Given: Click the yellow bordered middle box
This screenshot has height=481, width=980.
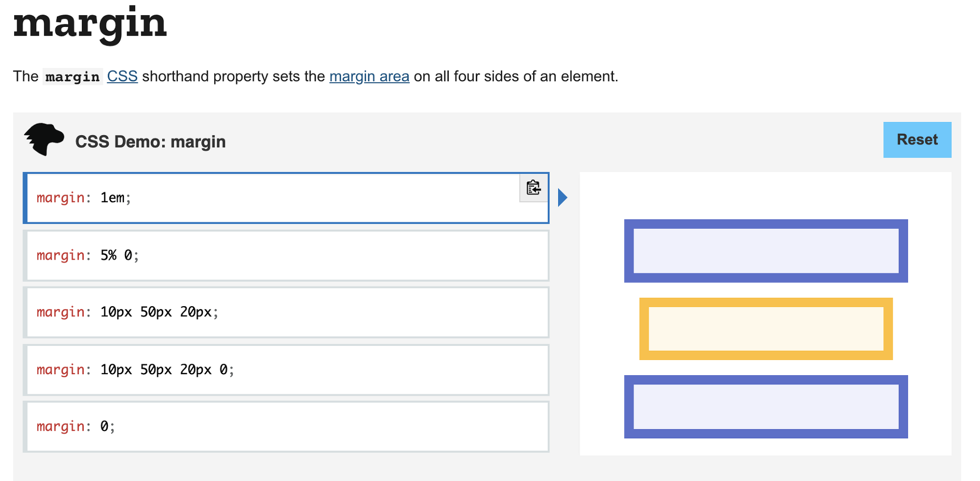Looking at the screenshot, I should tap(765, 329).
